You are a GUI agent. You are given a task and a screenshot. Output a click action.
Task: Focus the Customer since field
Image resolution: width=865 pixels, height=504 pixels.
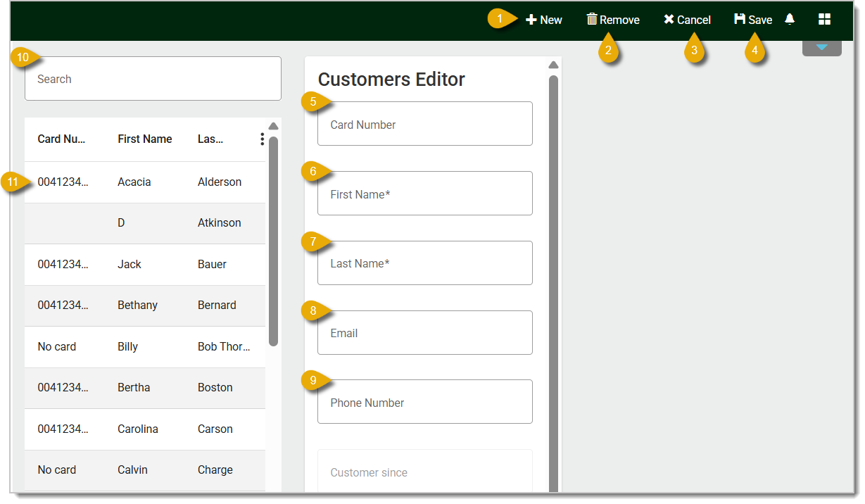pos(425,472)
